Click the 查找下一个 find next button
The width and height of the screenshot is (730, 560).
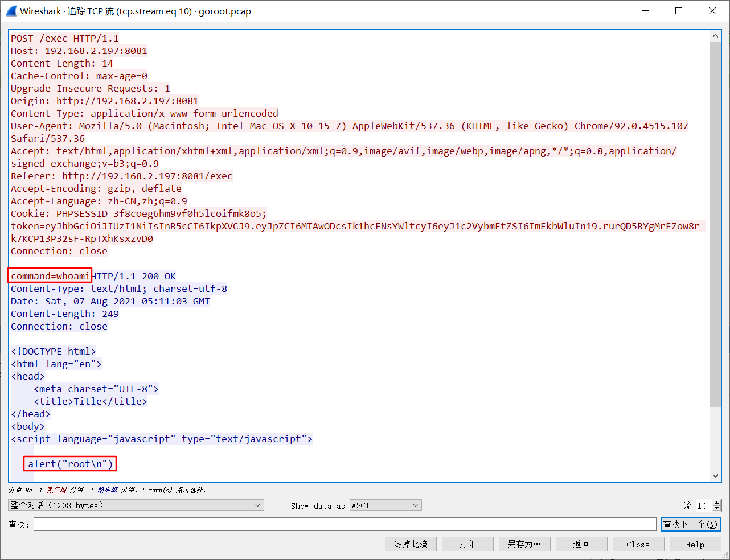[x=691, y=524]
